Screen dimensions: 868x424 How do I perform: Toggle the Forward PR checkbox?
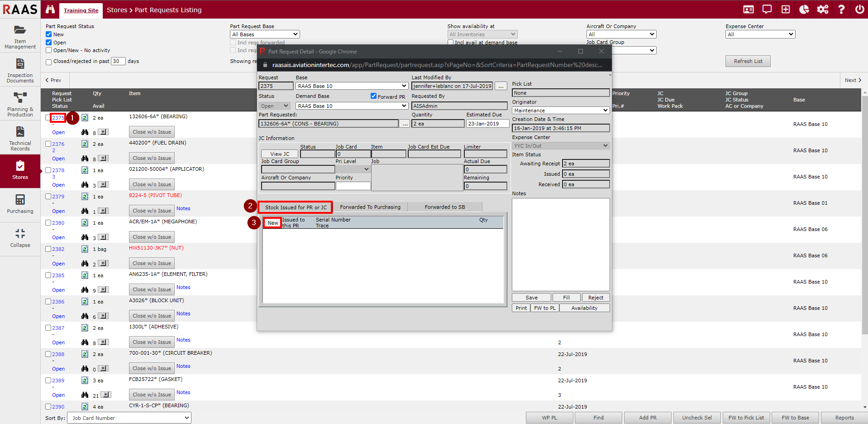[x=373, y=96]
